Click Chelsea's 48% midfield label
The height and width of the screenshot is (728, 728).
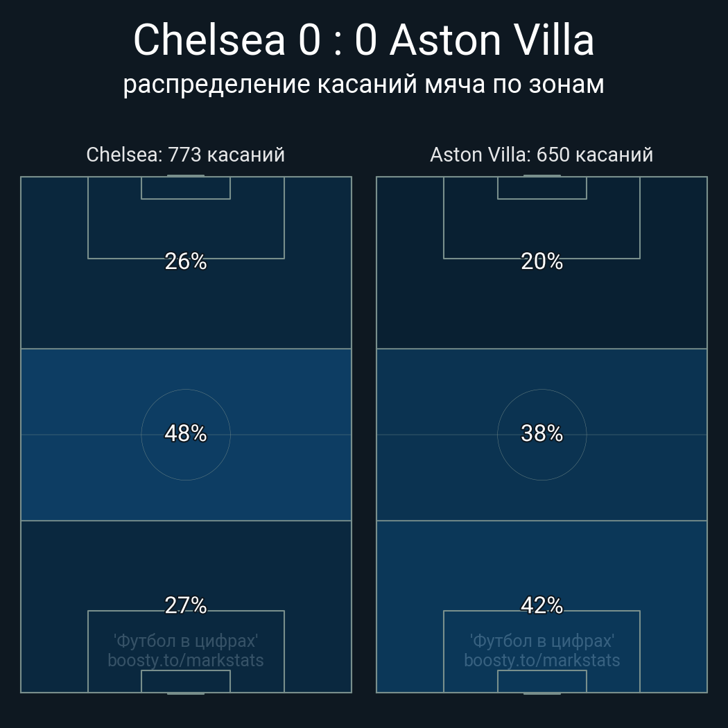click(186, 433)
